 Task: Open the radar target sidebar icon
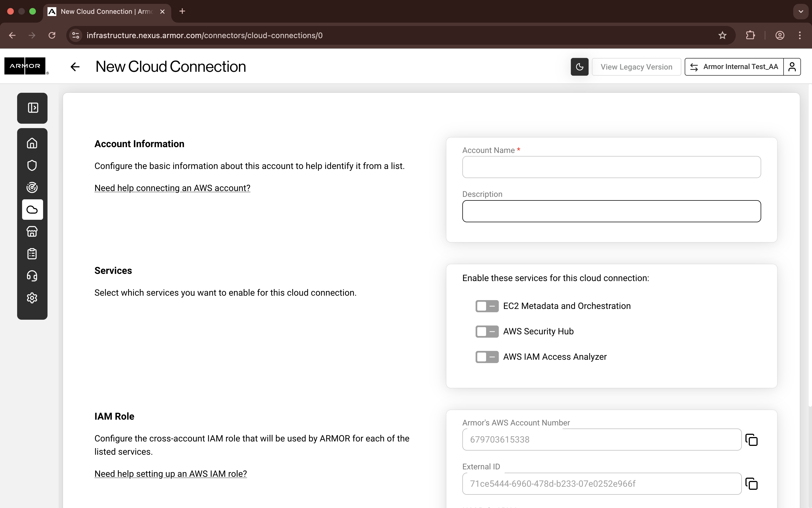[x=32, y=187]
